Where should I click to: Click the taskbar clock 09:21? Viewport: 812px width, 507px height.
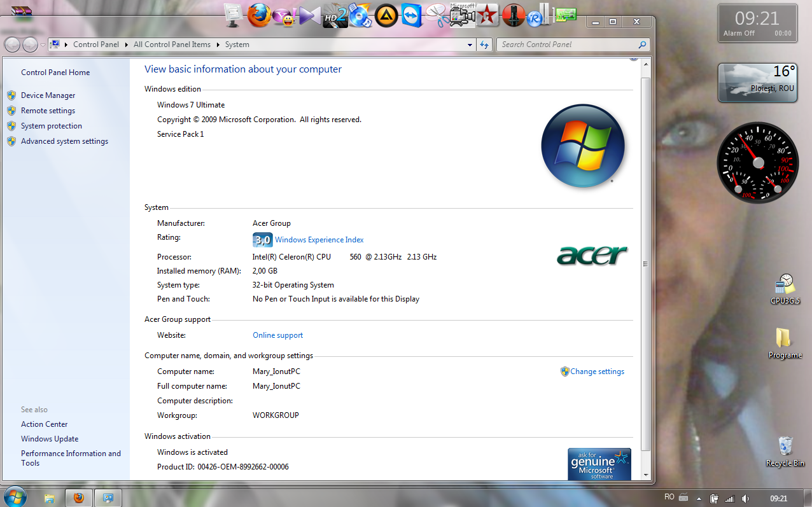[x=779, y=499]
